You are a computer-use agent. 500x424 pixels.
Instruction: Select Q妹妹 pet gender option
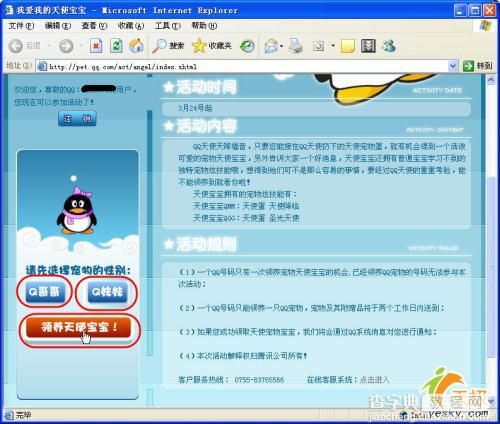tap(107, 292)
